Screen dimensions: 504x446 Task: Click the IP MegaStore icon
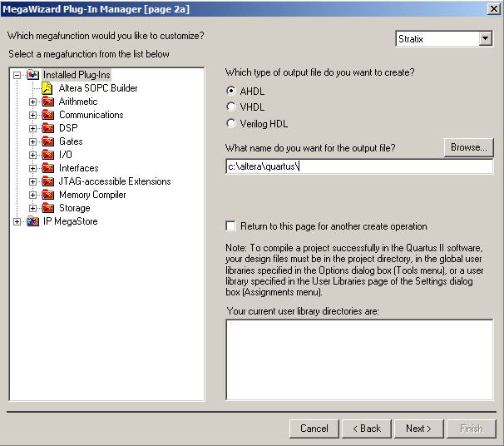(x=32, y=221)
